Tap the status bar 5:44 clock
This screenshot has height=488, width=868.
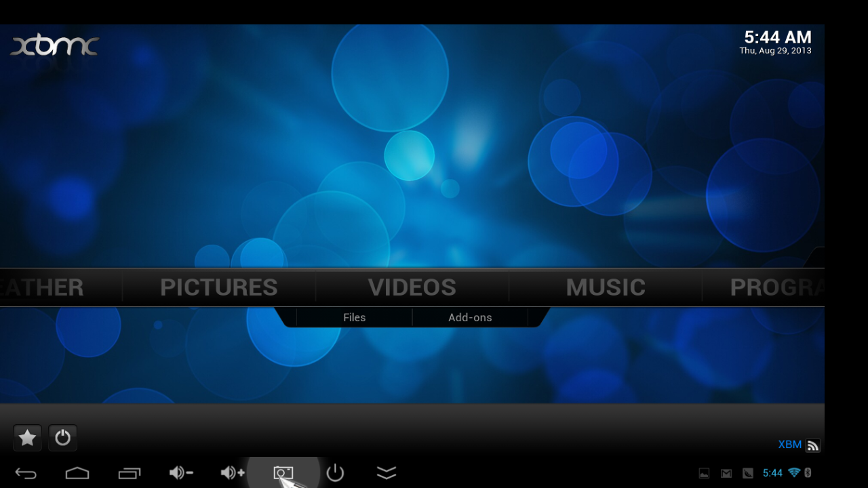772,473
